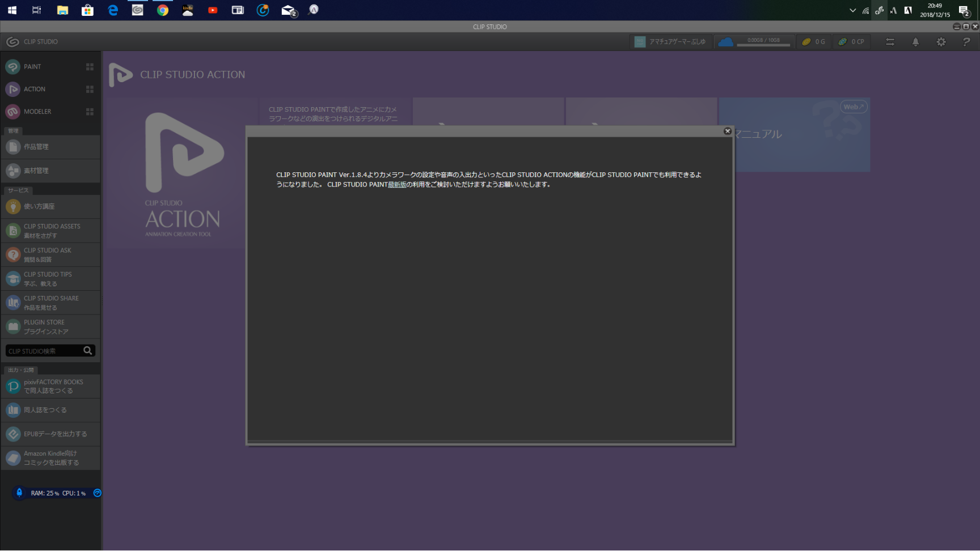This screenshot has width=980, height=551.
Task: Open pixivFACTORY BOOKS doujinshi service
Action: 50,386
